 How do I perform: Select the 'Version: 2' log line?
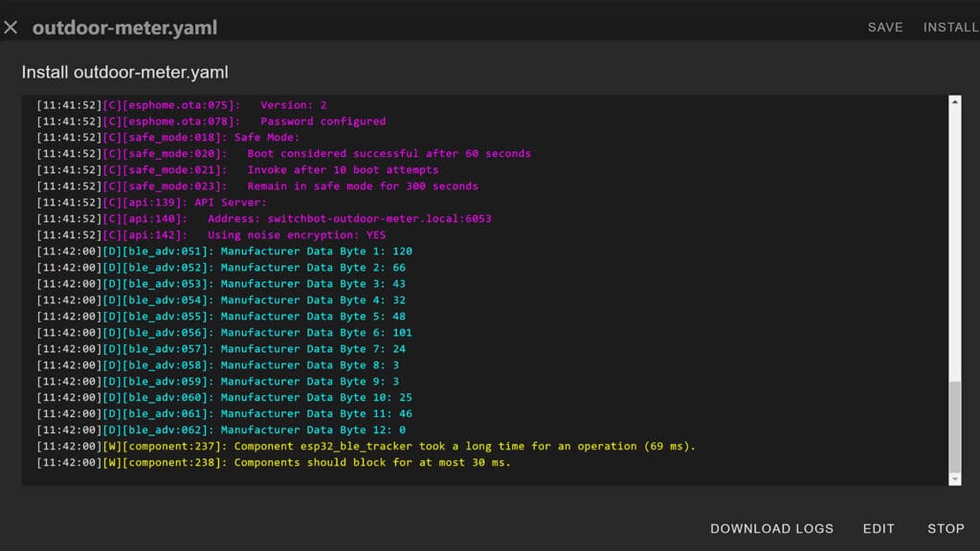click(x=182, y=105)
